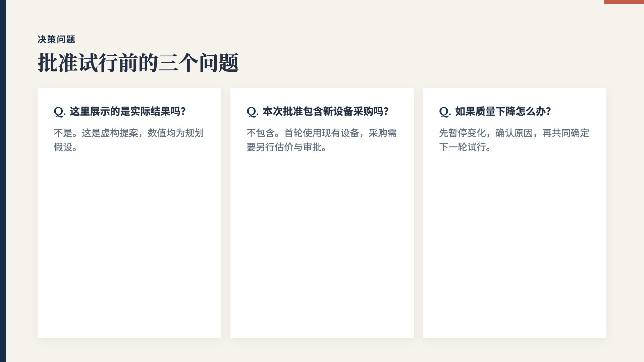
Task: Click the main title 批准试行前的三个问题
Action: pos(138,63)
